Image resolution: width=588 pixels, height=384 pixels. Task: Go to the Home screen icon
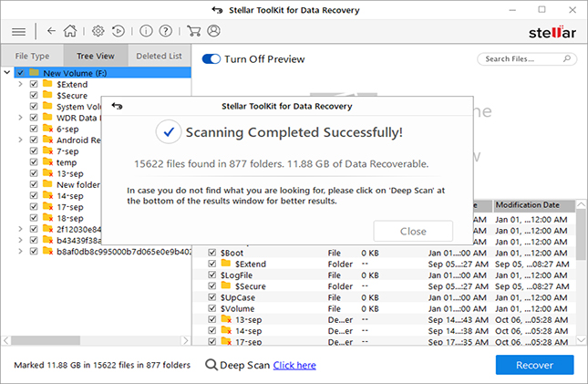(x=71, y=31)
